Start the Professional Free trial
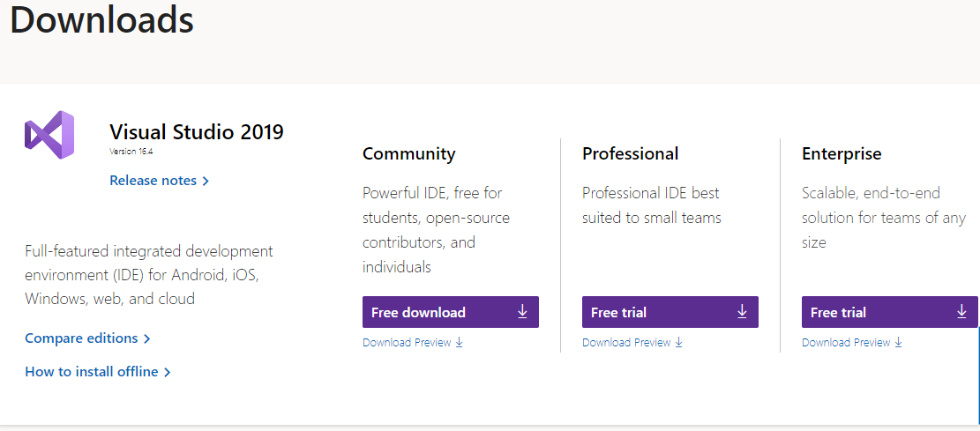 pyautogui.click(x=670, y=312)
